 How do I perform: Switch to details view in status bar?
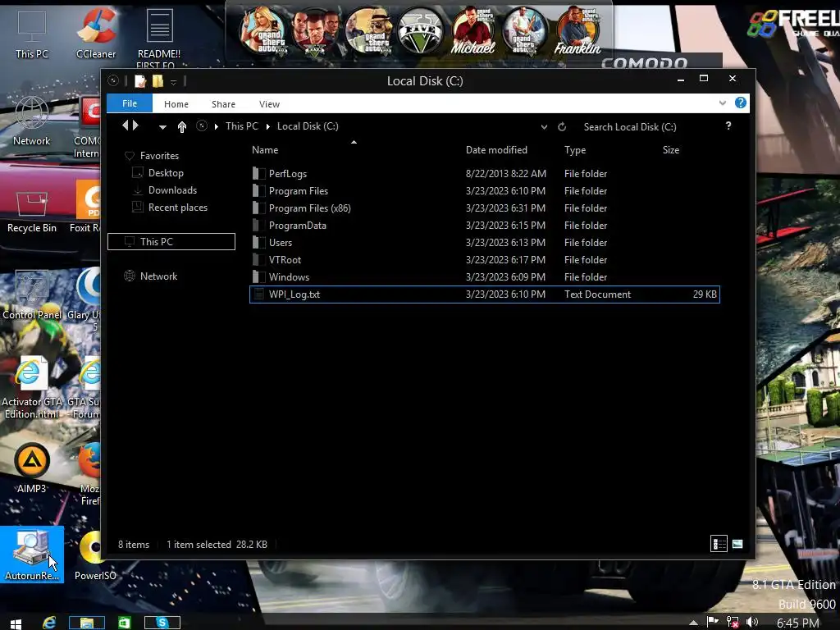(x=719, y=544)
